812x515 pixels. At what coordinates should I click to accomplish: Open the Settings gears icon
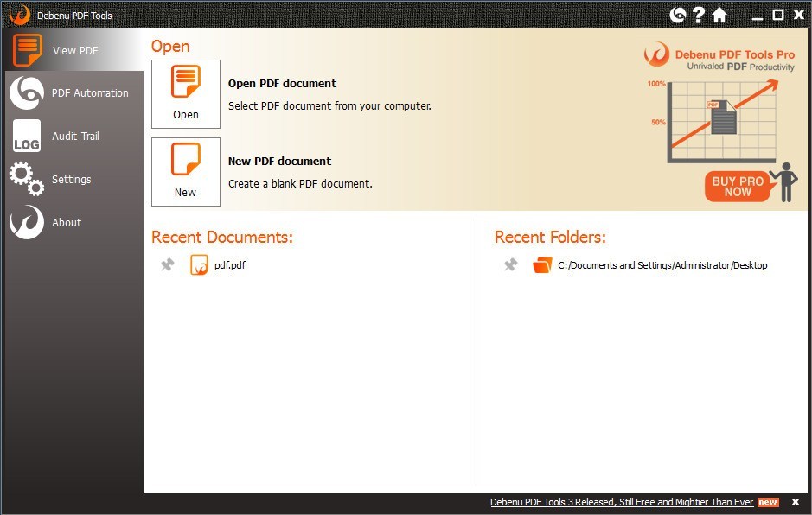pyautogui.click(x=27, y=179)
